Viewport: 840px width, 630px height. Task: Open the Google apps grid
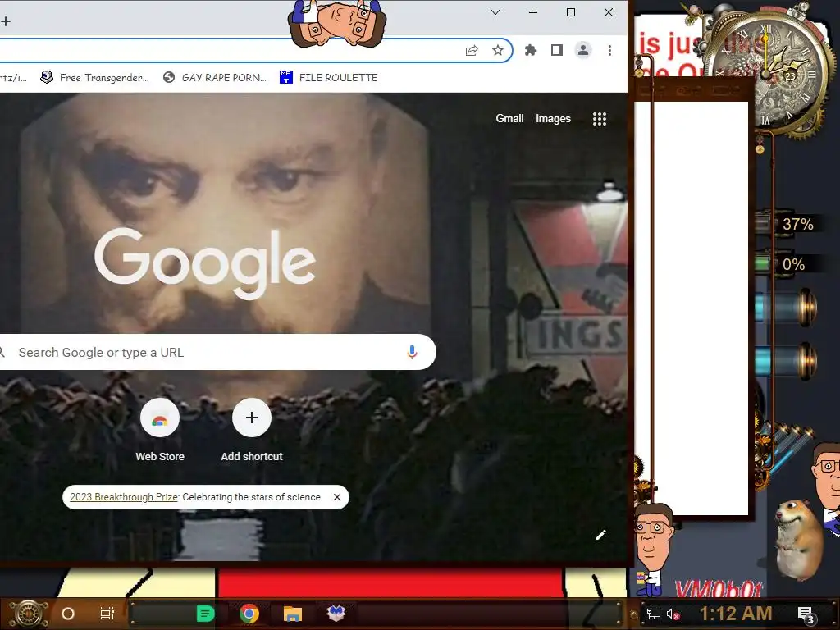pyautogui.click(x=600, y=119)
